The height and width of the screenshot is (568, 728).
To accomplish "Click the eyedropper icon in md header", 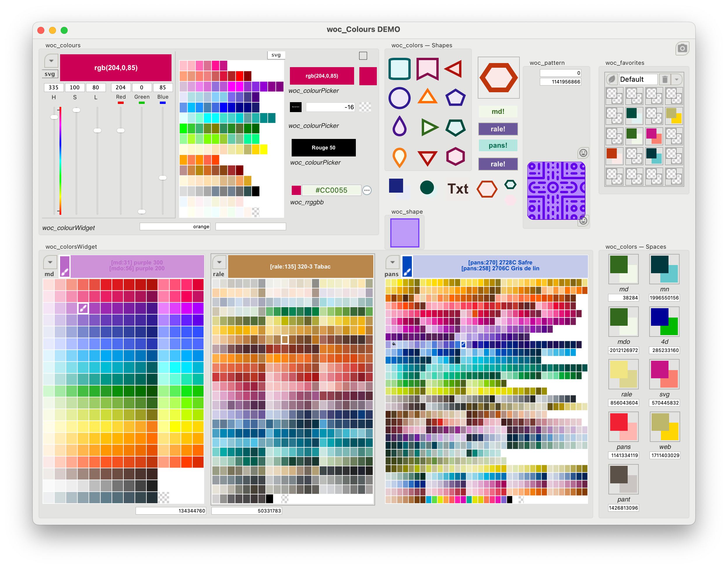I will click(x=65, y=266).
